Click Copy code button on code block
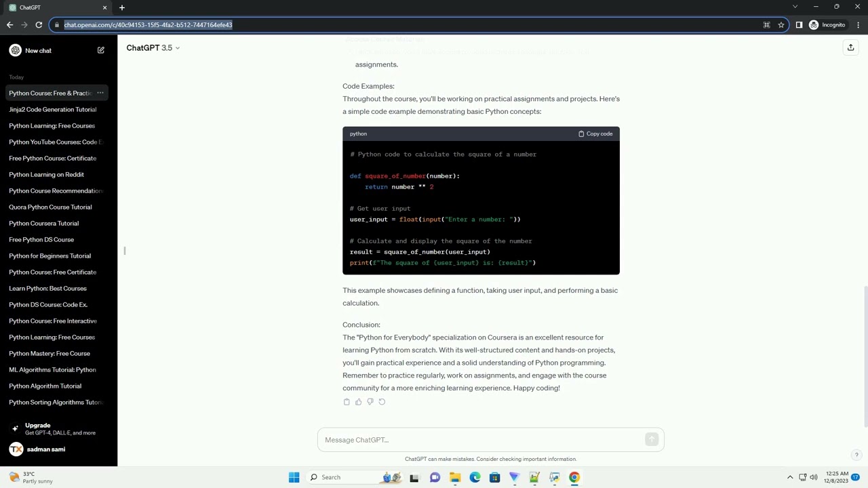This screenshot has height=488, width=868. point(595,134)
